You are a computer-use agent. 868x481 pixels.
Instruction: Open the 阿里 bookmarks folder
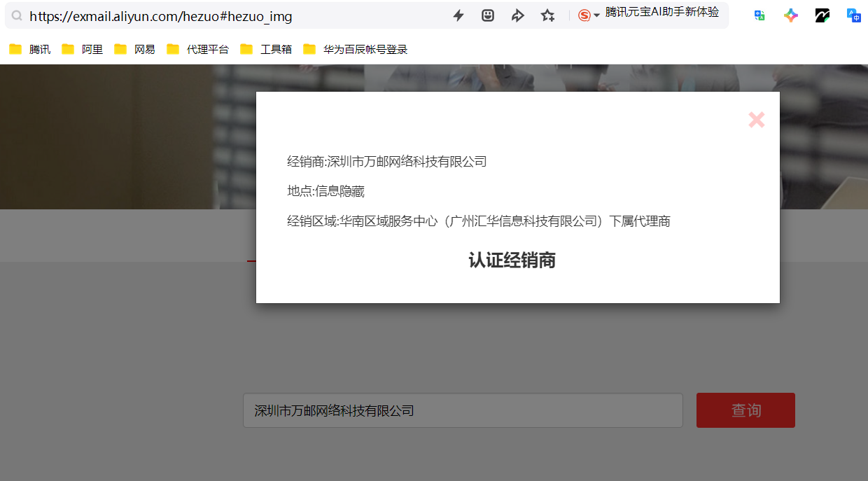coord(83,49)
